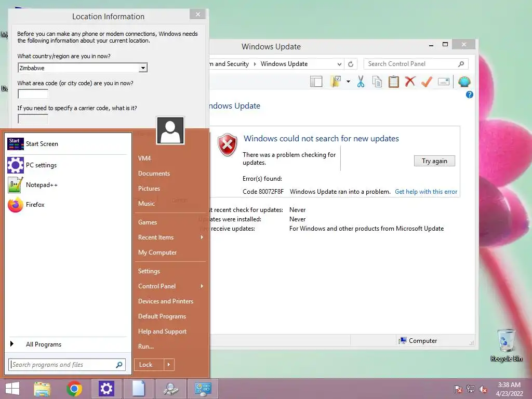Click the Copy icon in toolbar
The width and height of the screenshot is (532, 399).
pyautogui.click(x=377, y=82)
